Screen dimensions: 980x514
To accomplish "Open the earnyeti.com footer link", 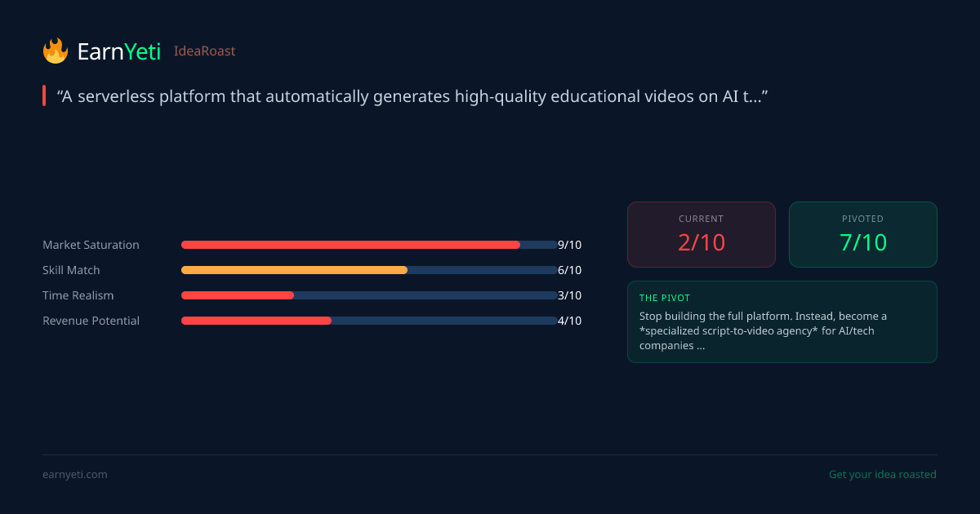I will point(75,474).
